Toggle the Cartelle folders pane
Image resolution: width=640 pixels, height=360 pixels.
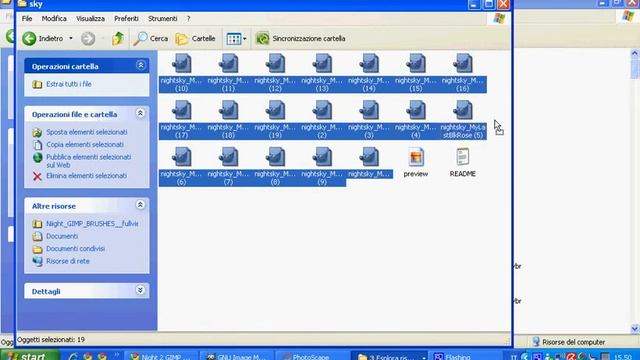196,38
